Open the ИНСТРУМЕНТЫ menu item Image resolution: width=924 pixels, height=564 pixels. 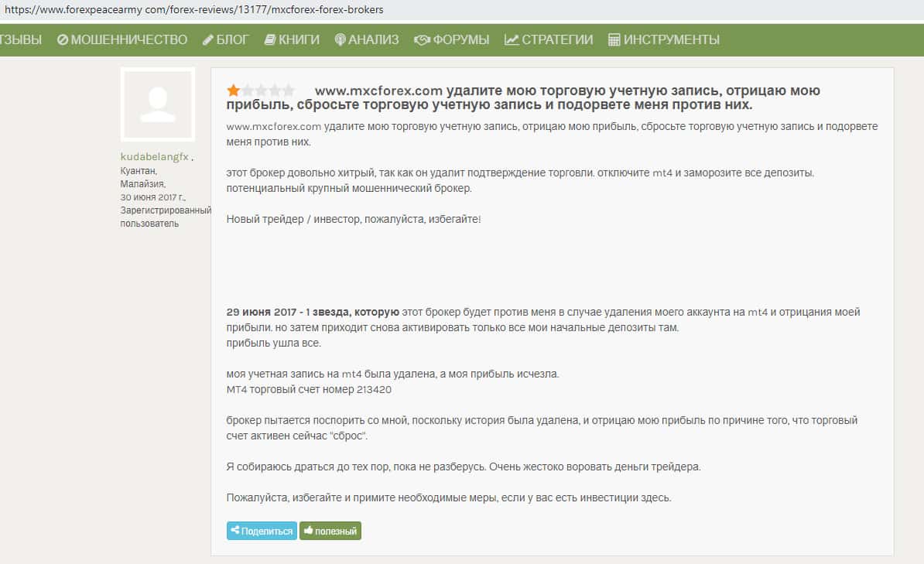(x=663, y=39)
